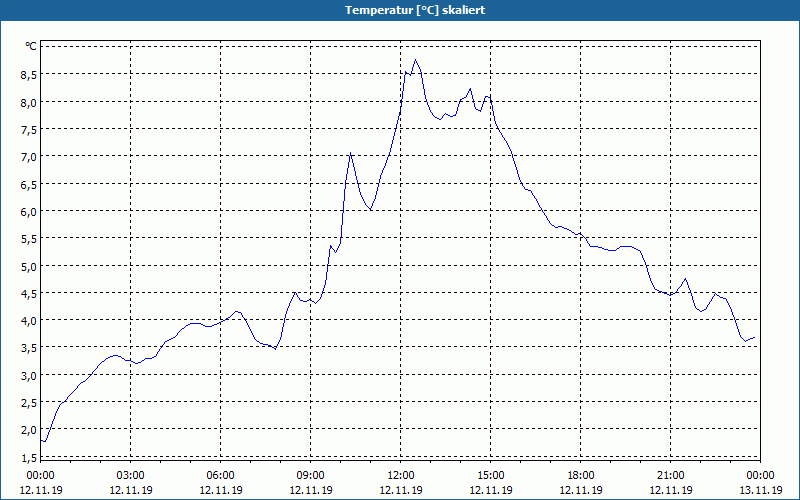800x500 pixels.
Task: Select the 15:00 time label
Action: tap(491, 476)
